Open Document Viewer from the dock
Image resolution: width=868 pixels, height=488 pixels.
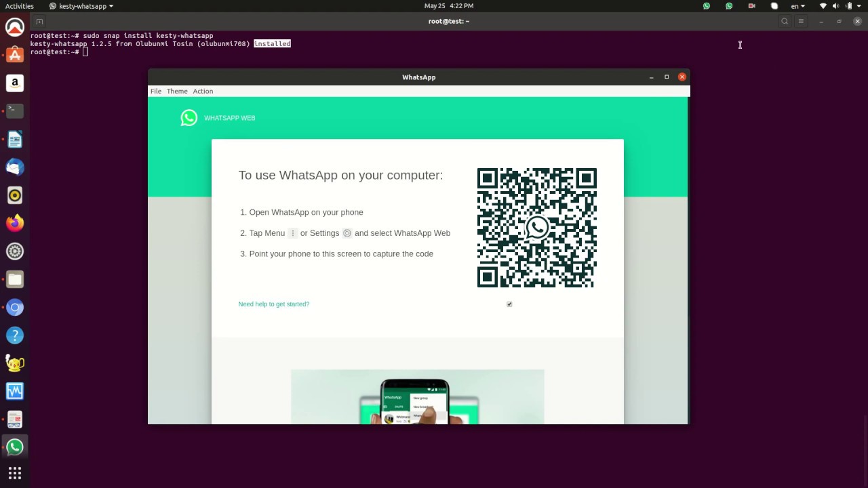15,420
